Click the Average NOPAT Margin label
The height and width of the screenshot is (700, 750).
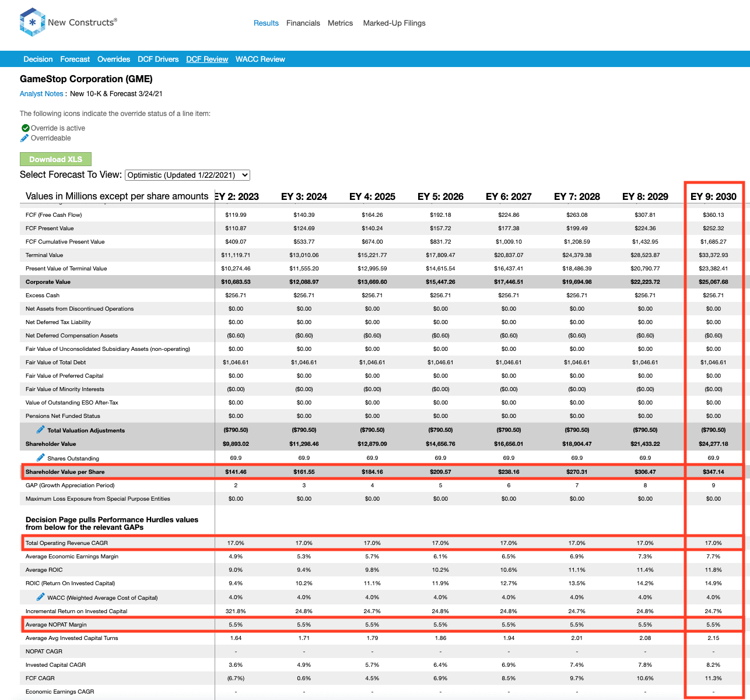(56, 625)
